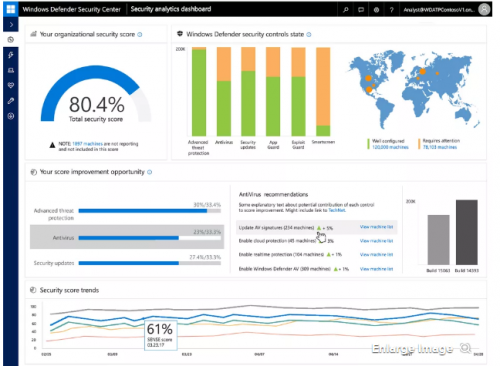Click the dark gray build bar in chart
The width and height of the screenshot is (500, 366).
[x=467, y=232]
